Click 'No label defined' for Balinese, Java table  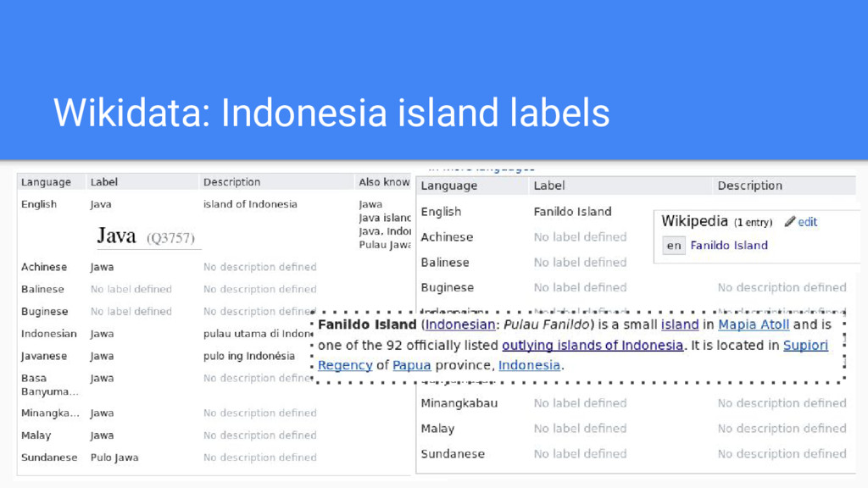131,289
